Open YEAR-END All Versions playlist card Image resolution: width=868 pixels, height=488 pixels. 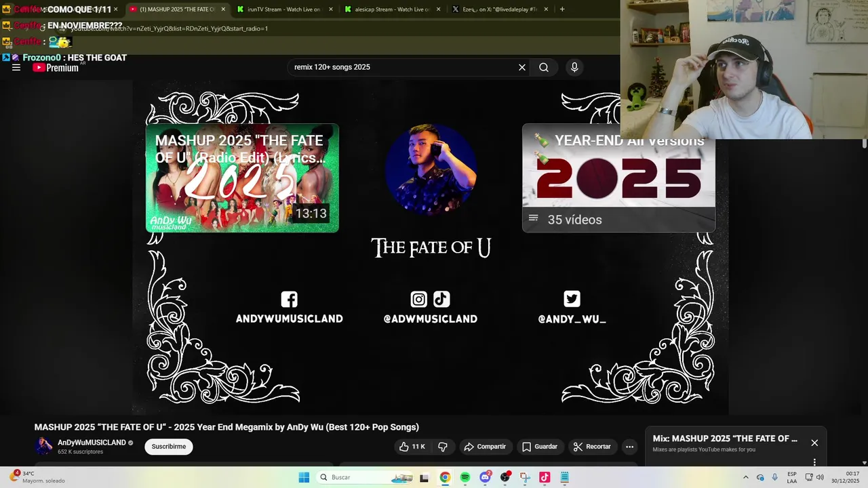pyautogui.click(x=618, y=178)
